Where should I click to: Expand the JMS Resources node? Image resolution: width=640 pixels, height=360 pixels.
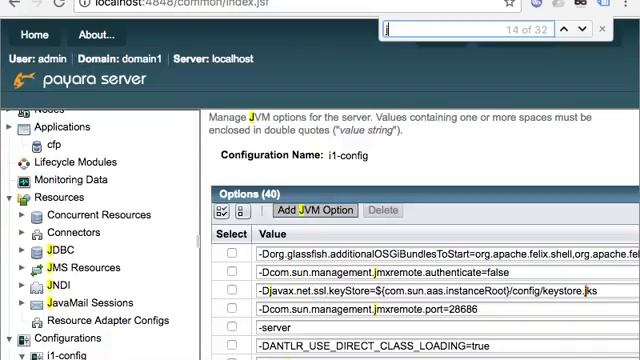[22, 267]
